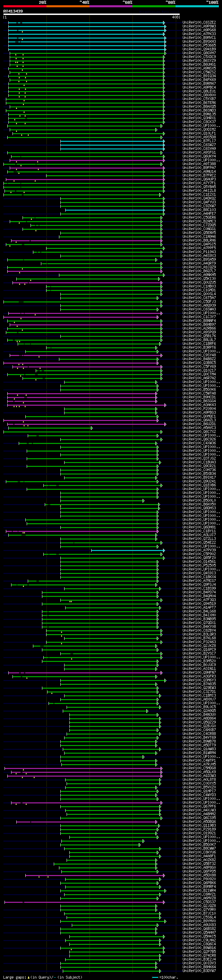The height and width of the screenshot is (980, 222).
Task: Select the UniRef100_Q2A9Q5 label
Action: [x=199, y=711]
